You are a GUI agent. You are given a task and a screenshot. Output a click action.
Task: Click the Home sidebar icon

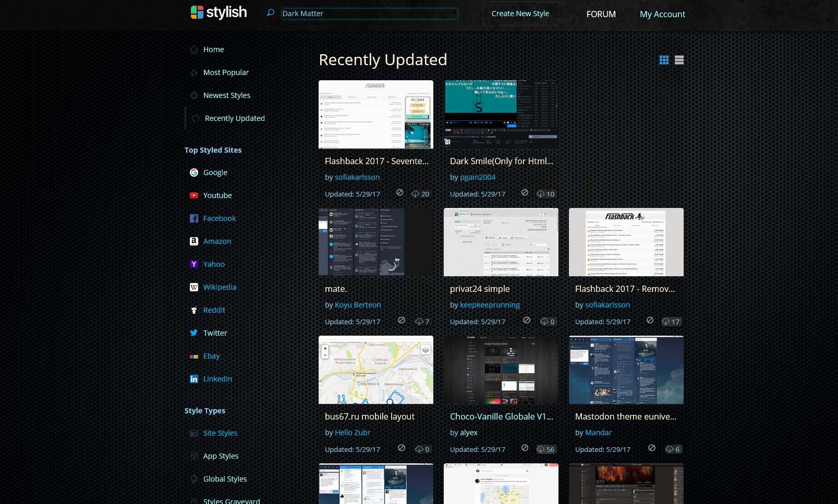click(194, 50)
